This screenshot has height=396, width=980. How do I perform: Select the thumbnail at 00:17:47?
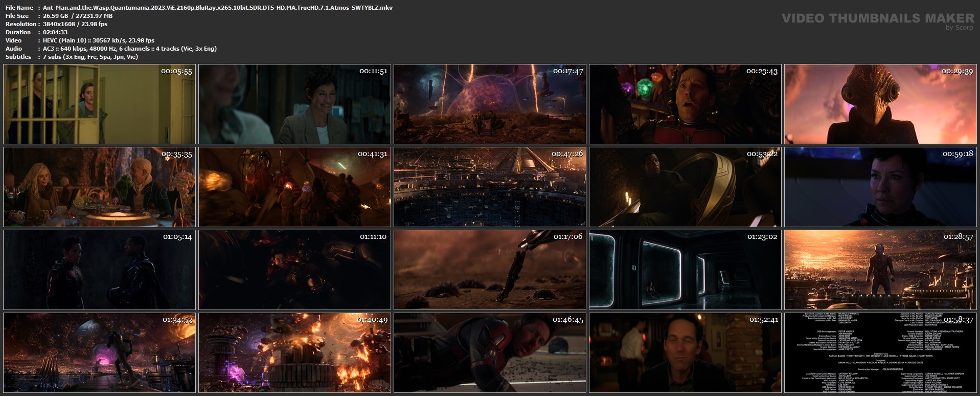(490, 104)
